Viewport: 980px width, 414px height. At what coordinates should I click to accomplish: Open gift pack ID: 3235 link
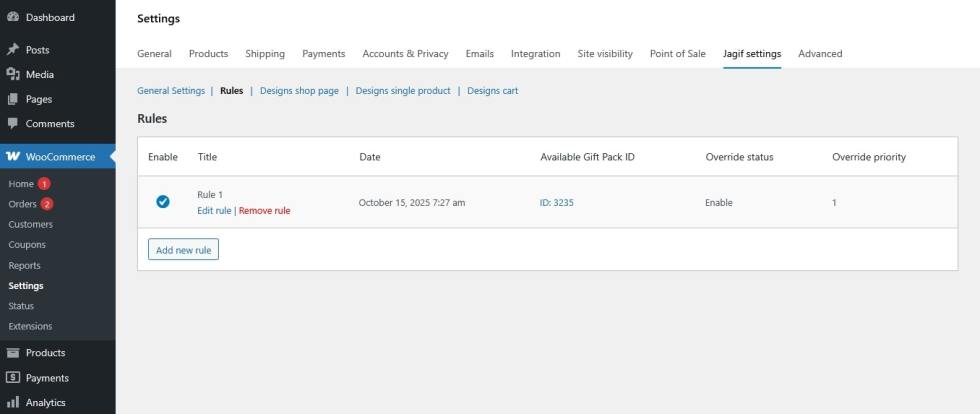pyautogui.click(x=557, y=203)
